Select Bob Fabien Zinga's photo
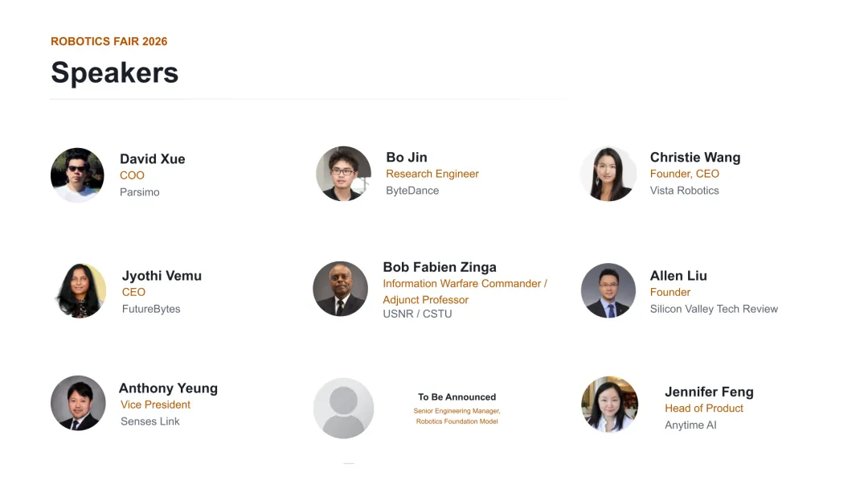 341,289
